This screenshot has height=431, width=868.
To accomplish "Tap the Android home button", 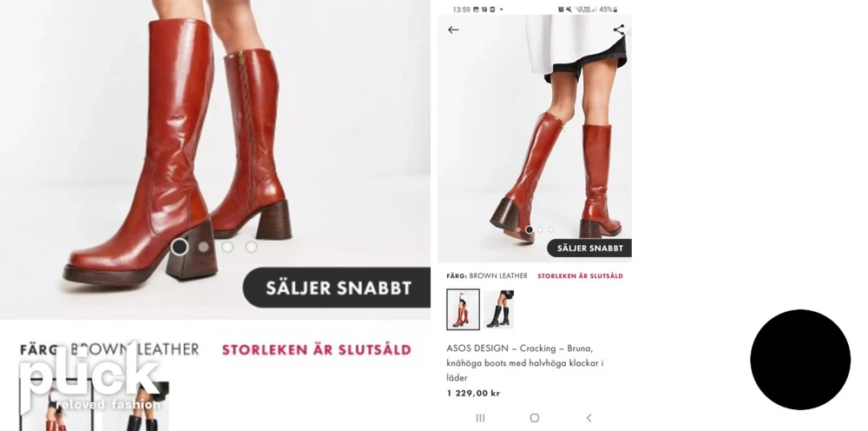I will pos(534,418).
